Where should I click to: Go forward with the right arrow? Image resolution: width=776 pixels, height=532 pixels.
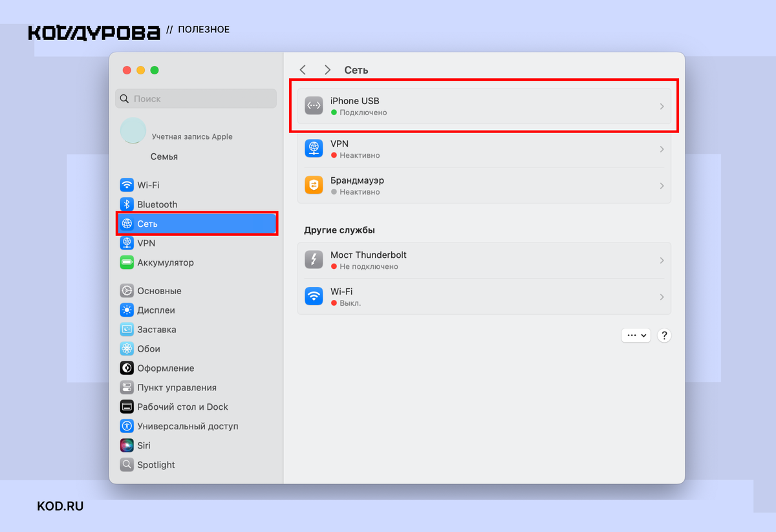pyautogui.click(x=327, y=70)
